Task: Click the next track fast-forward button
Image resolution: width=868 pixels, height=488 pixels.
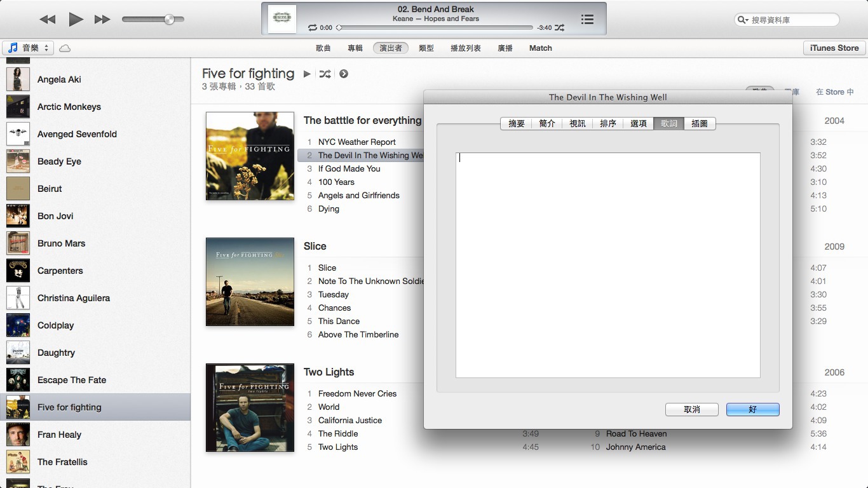Action: pos(102,20)
